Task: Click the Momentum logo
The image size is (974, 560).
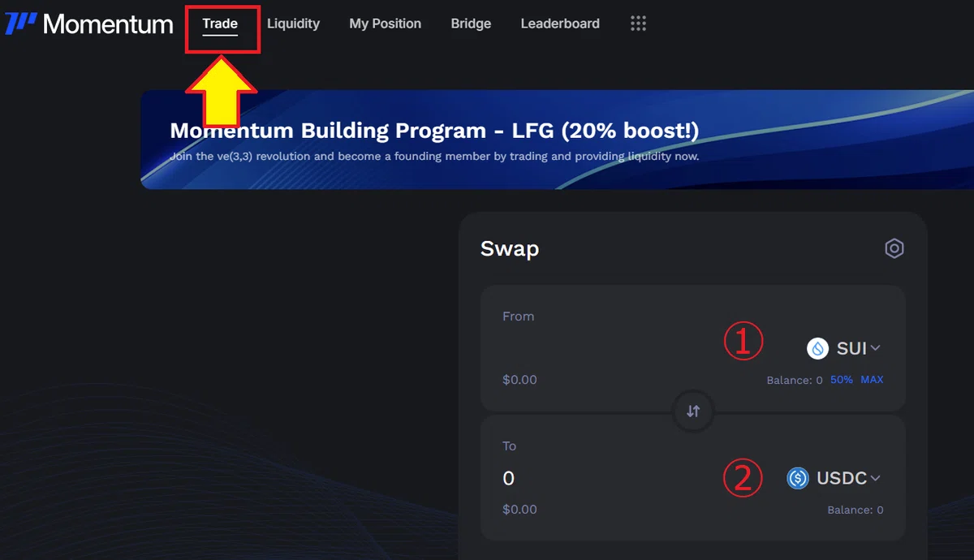Action: point(89,24)
